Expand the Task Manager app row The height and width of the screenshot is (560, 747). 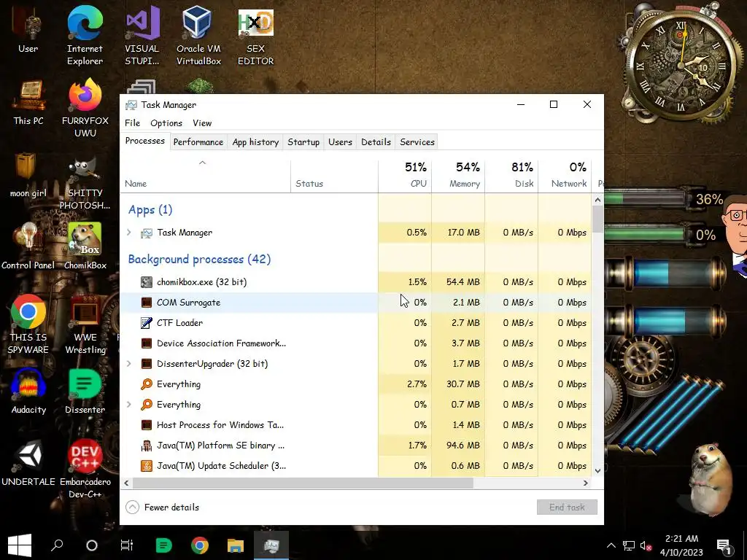128,233
